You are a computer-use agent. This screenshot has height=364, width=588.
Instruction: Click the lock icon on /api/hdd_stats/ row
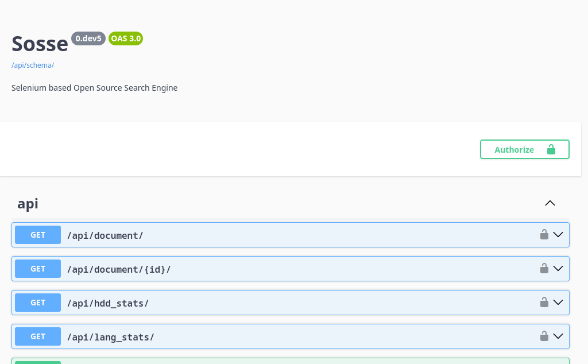click(544, 302)
